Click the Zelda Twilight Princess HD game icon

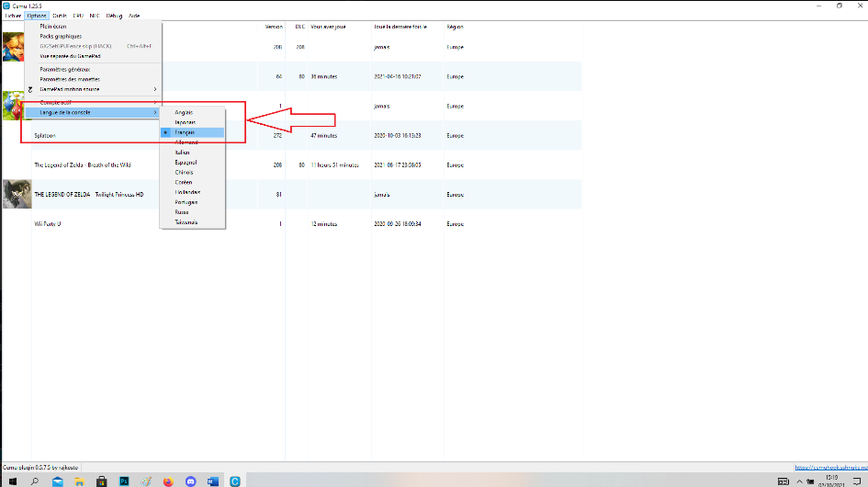(17, 193)
